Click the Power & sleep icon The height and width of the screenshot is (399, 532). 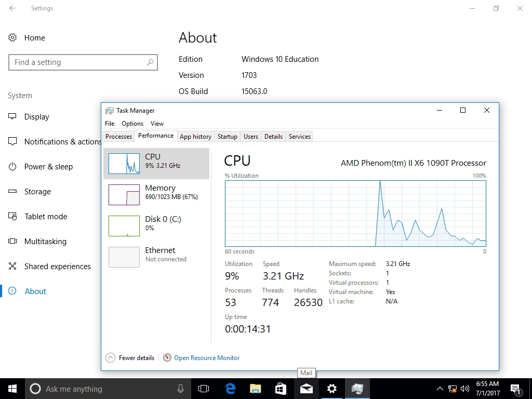click(12, 167)
